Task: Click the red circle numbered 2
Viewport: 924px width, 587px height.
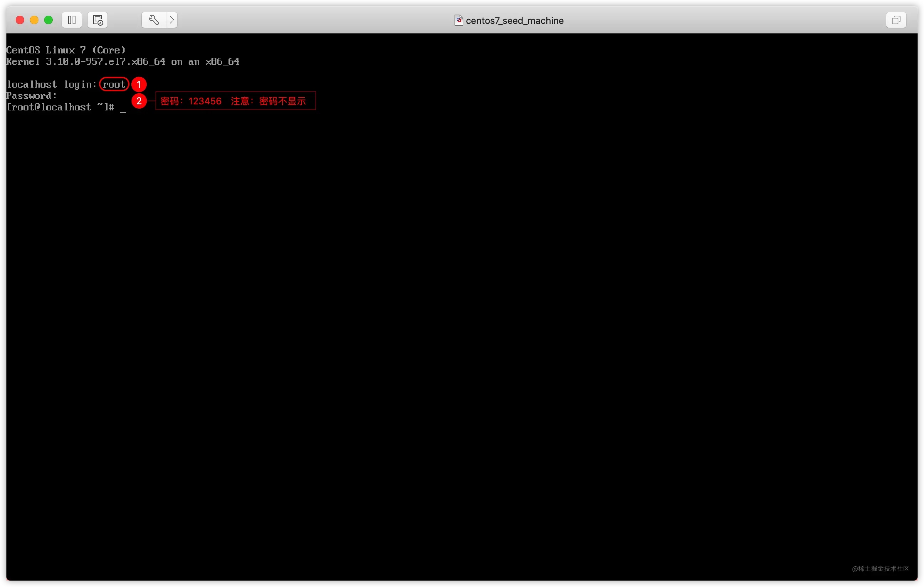Action: pos(139,101)
